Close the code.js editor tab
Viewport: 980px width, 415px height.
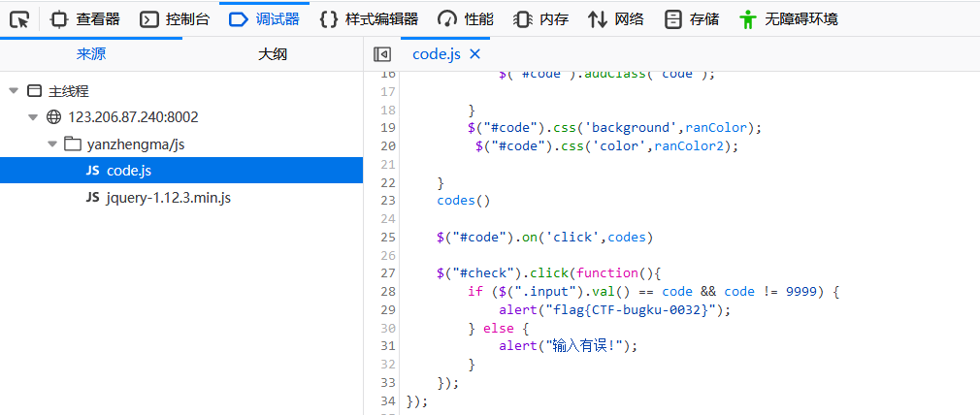pyautogui.click(x=475, y=54)
